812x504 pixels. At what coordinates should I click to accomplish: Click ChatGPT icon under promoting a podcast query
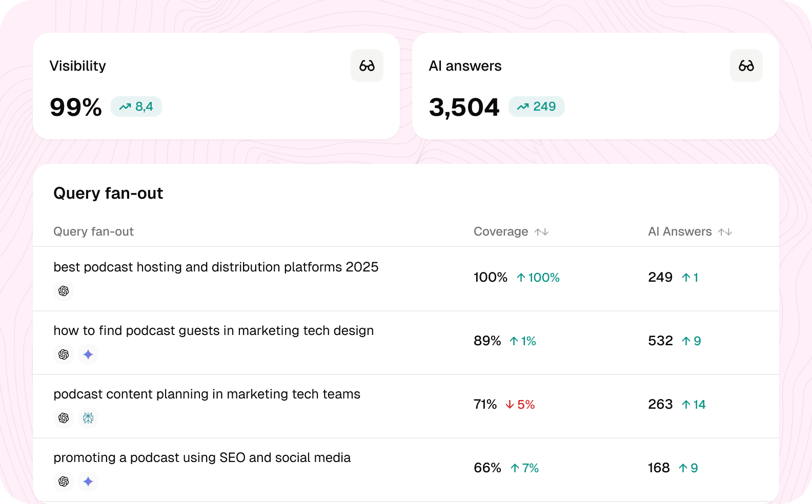click(x=64, y=481)
